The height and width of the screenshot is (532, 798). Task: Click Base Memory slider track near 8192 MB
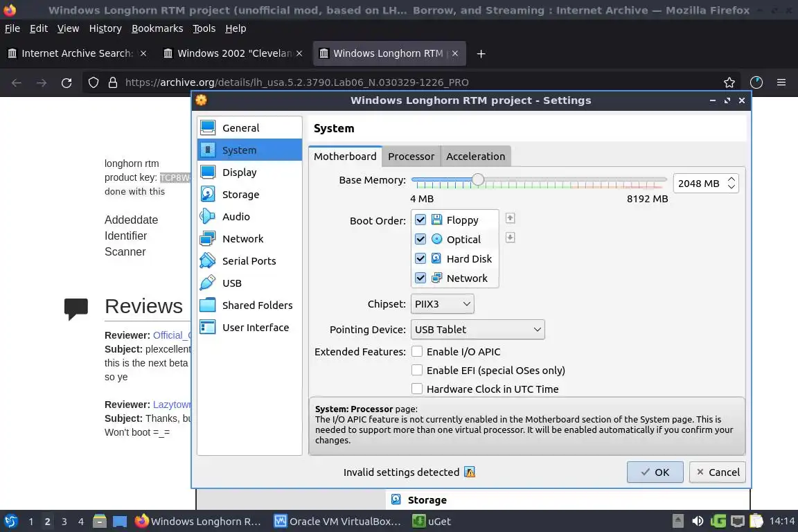click(664, 180)
